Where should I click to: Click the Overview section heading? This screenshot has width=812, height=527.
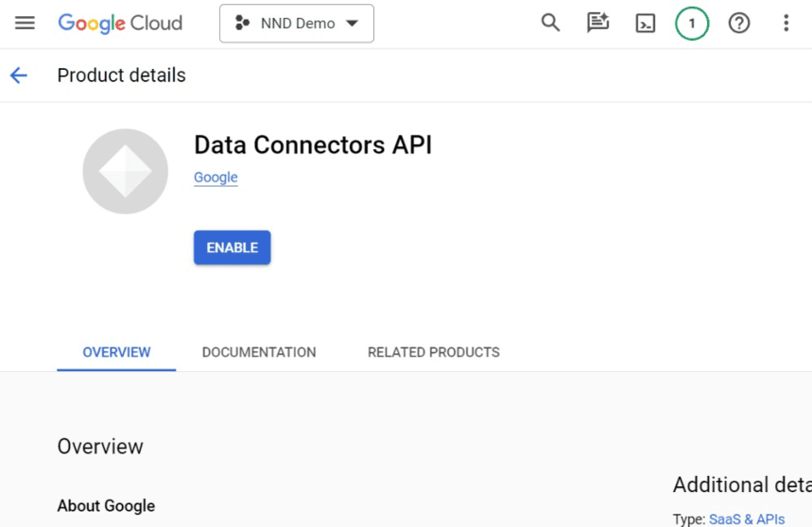coord(100,447)
